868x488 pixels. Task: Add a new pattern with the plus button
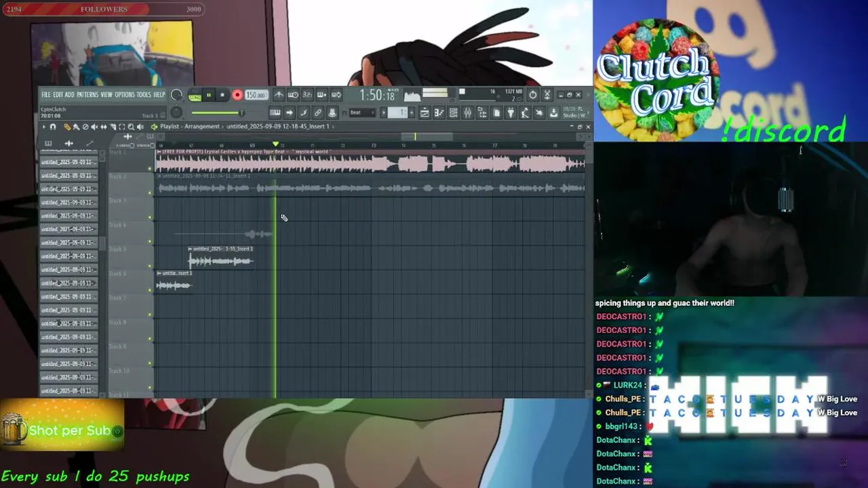click(412, 113)
